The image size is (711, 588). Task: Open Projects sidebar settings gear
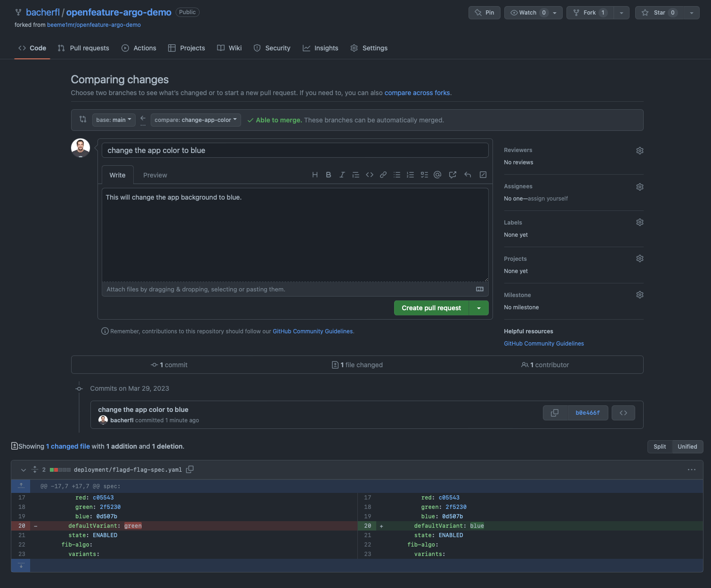point(640,258)
